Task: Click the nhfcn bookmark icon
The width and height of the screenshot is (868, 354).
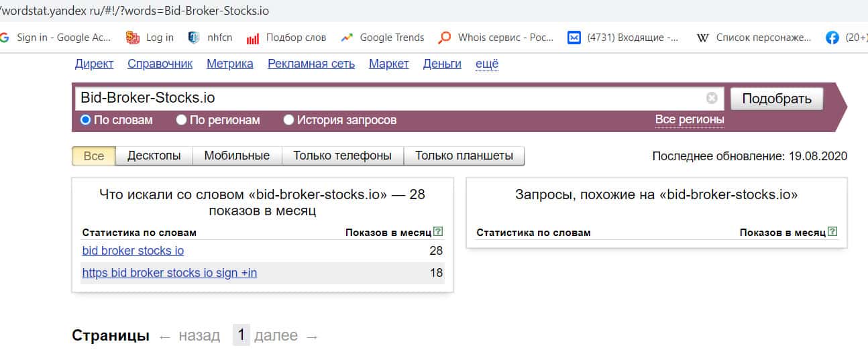Action: point(194,38)
